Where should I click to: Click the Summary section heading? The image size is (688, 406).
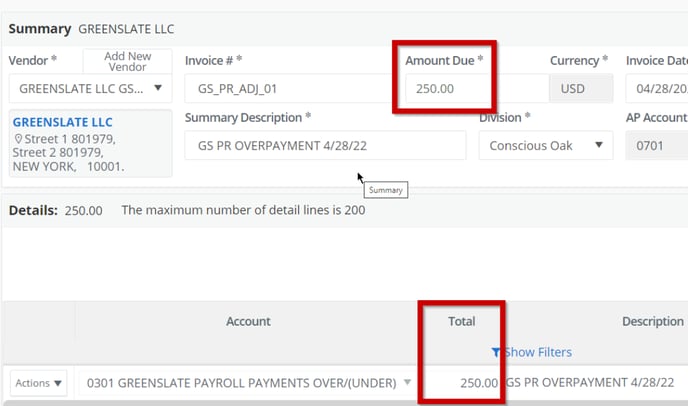pyautogui.click(x=40, y=29)
